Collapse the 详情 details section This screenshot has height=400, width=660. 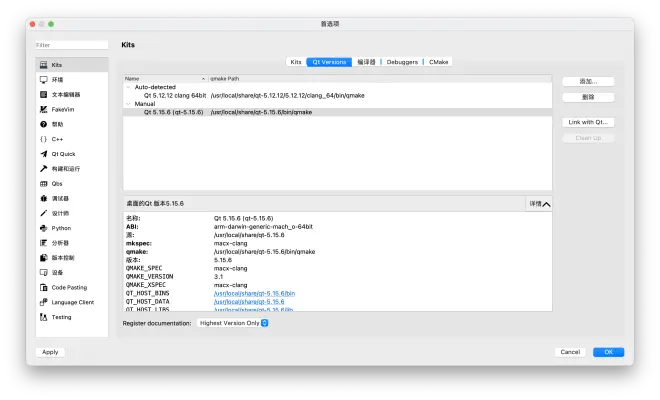click(539, 204)
